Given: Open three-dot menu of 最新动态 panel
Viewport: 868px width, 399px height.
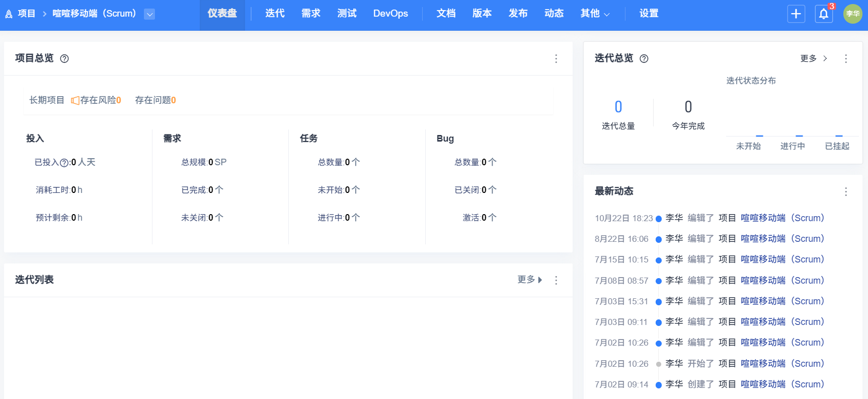Looking at the screenshot, I should [846, 192].
